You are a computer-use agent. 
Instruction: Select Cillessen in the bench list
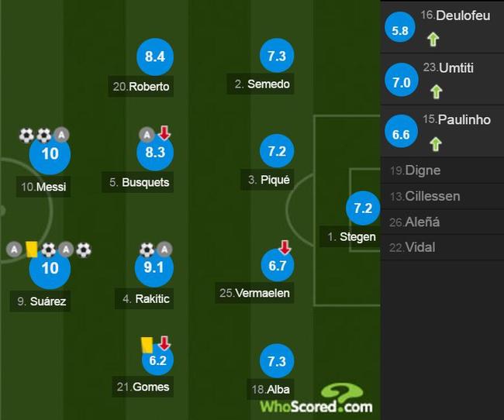pos(442,196)
